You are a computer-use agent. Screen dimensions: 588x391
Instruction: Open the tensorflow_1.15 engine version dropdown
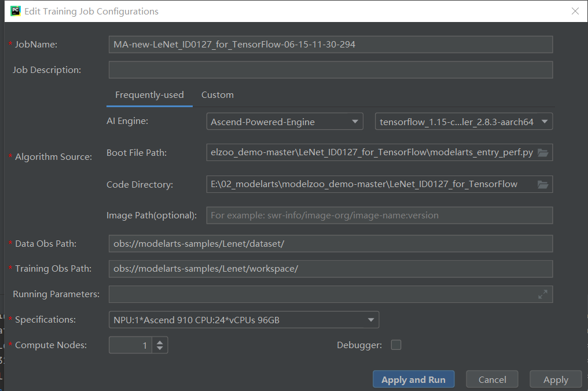click(464, 122)
